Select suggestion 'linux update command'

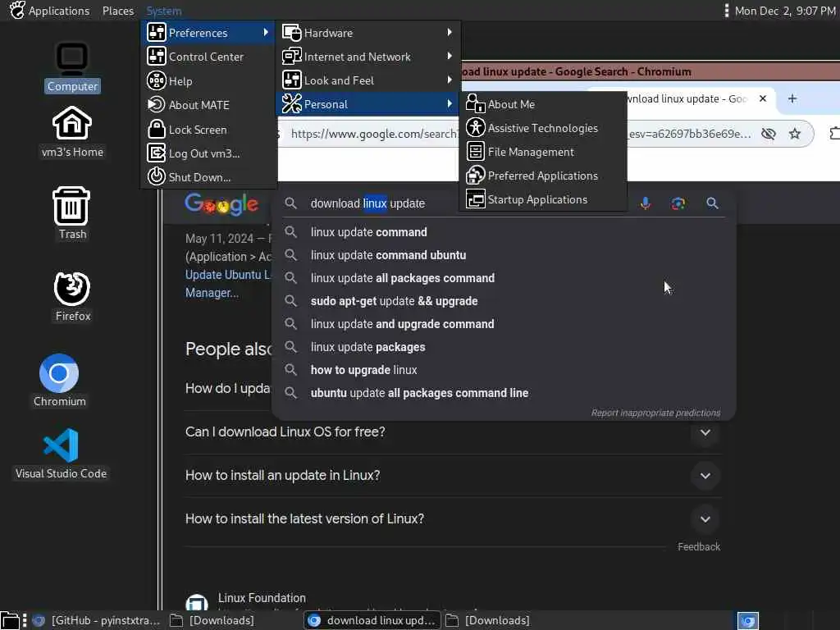tap(504, 232)
